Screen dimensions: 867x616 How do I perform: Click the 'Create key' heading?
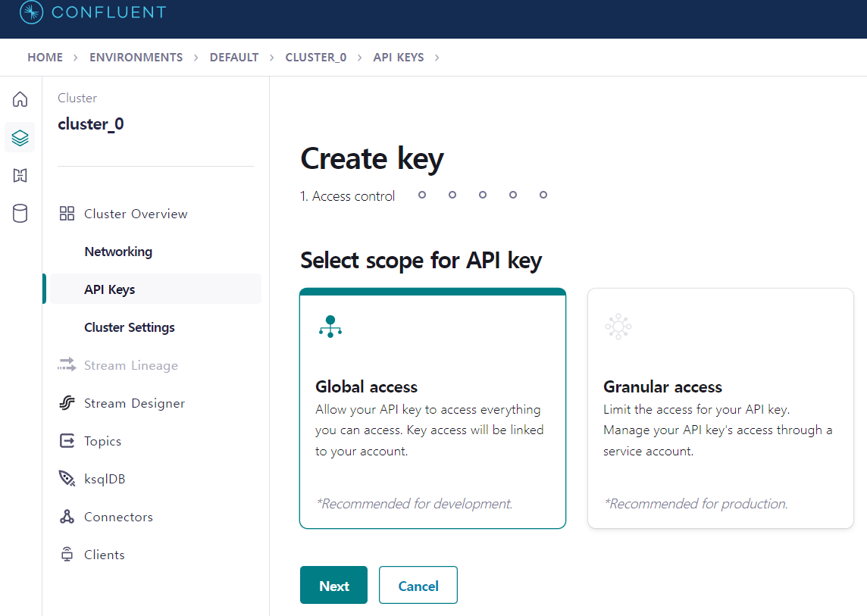372,158
